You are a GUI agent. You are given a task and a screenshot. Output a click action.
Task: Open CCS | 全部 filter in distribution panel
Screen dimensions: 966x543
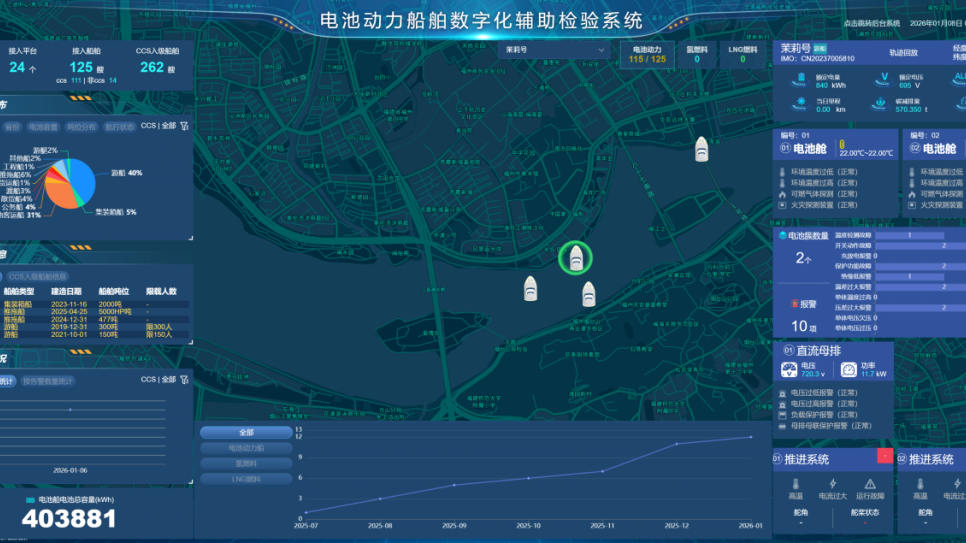point(158,126)
